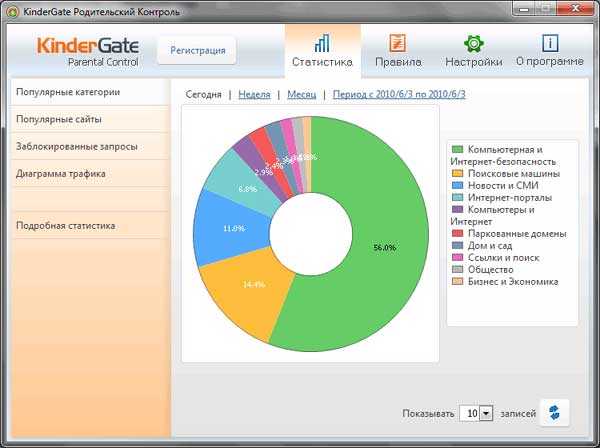Click the Регистрация button
This screenshot has width=600, height=448.
point(197,51)
